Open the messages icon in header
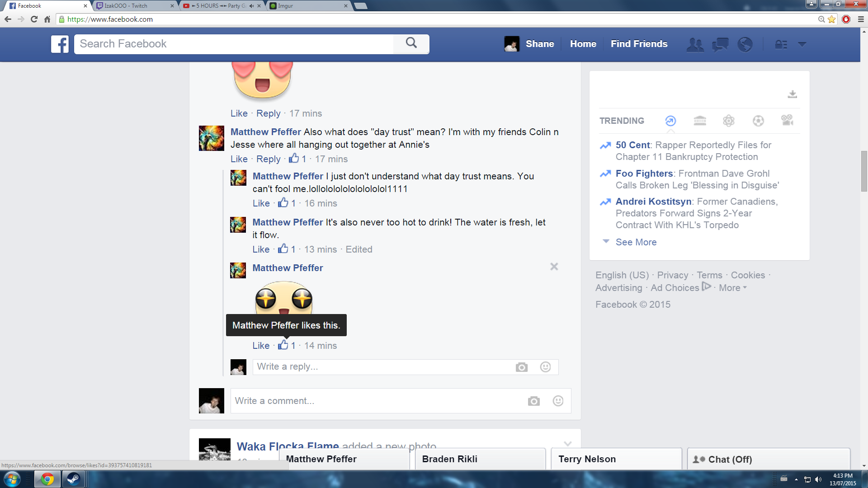This screenshot has height=488, width=868. (x=720, y=44)
